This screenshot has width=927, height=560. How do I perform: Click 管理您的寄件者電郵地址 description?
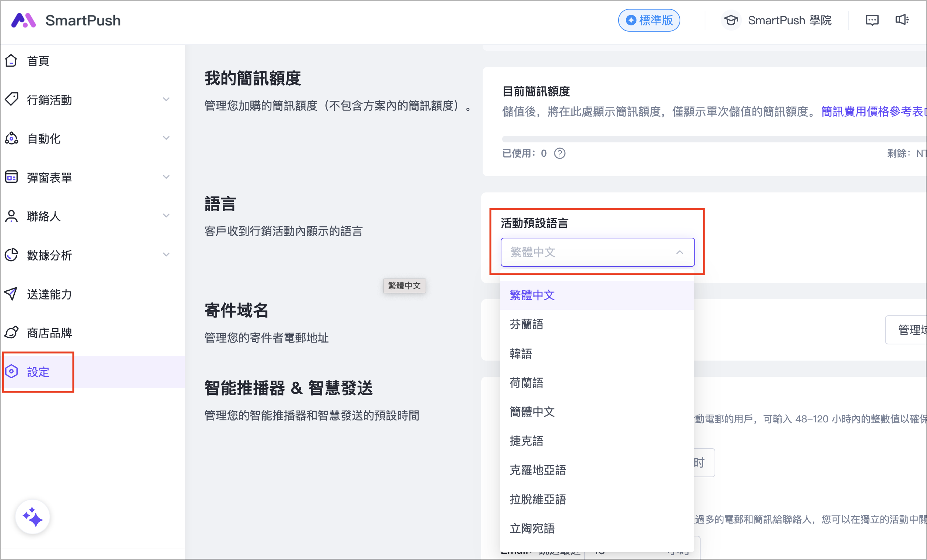click(x=267, y=338)
